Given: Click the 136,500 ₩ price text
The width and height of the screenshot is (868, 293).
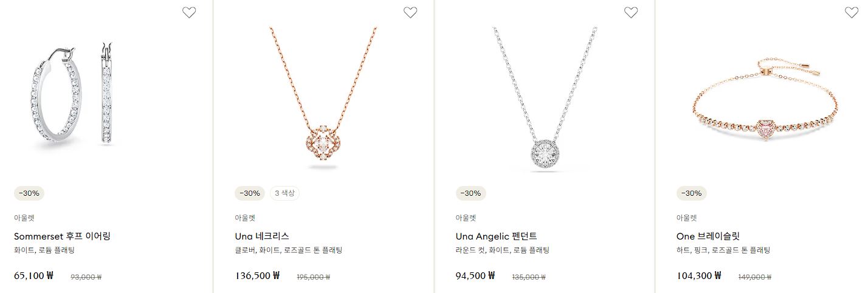Looking at the screenshot, I should click(x=257, y=275).
